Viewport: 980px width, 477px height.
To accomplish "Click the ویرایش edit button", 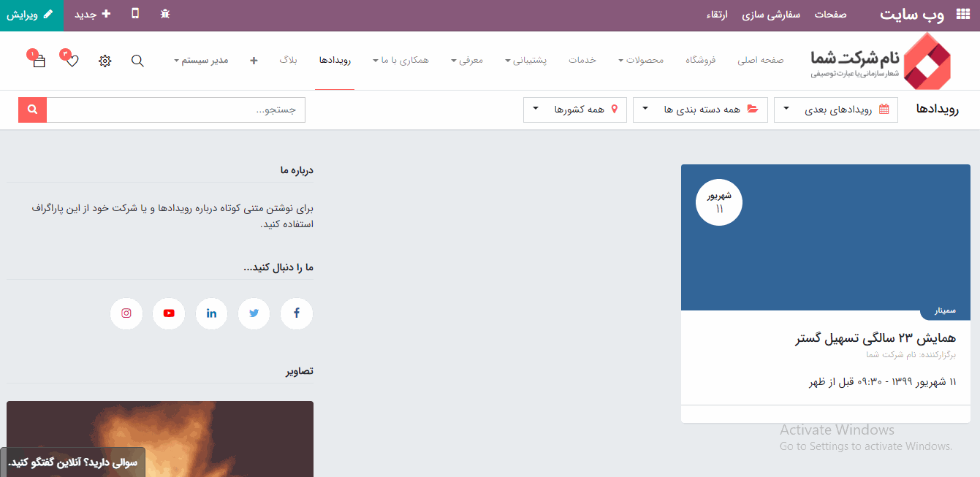I will (x=31, y=15).
